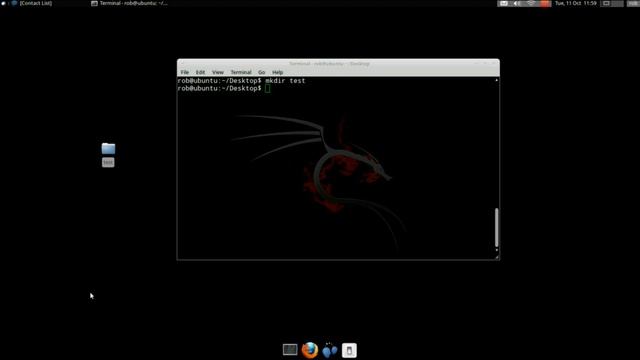Click the white switch icon in dock
640x360 pixels.
coord(349,350)
